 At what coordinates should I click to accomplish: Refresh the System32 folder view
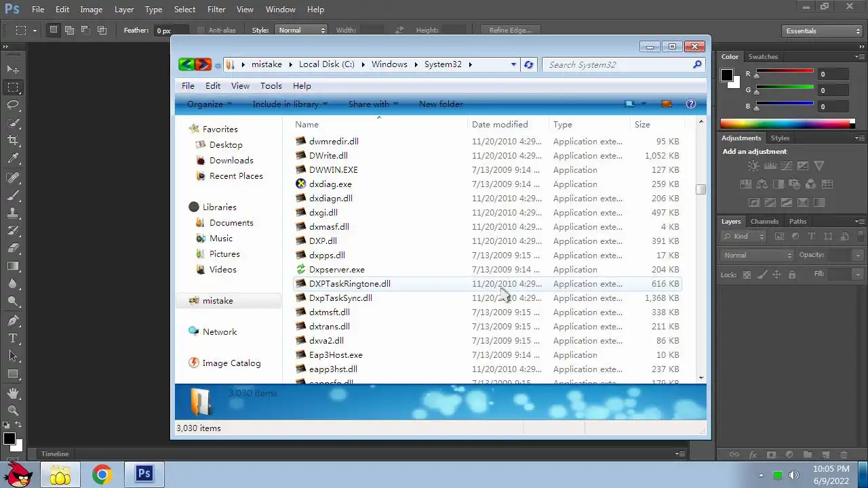pos(528,64)
